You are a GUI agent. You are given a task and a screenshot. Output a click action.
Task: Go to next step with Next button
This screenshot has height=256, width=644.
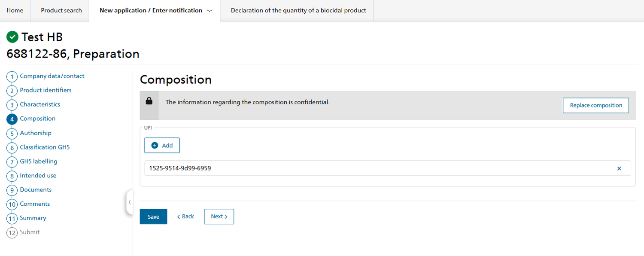pos(219,216)
